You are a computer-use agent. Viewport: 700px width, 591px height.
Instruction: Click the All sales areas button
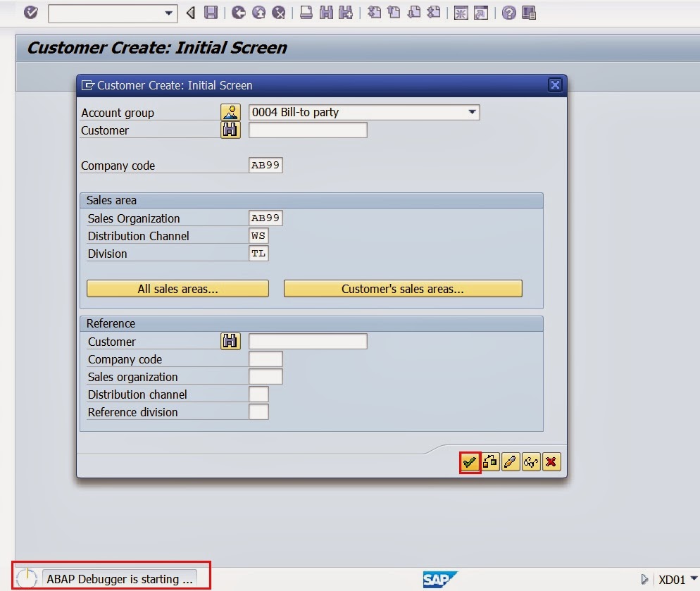pos(177,288)
